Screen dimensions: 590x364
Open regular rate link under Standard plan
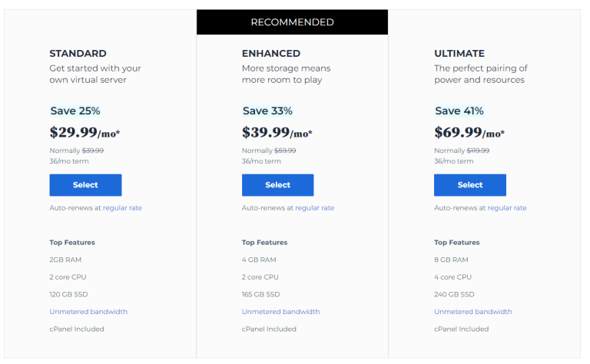(122, 208)
